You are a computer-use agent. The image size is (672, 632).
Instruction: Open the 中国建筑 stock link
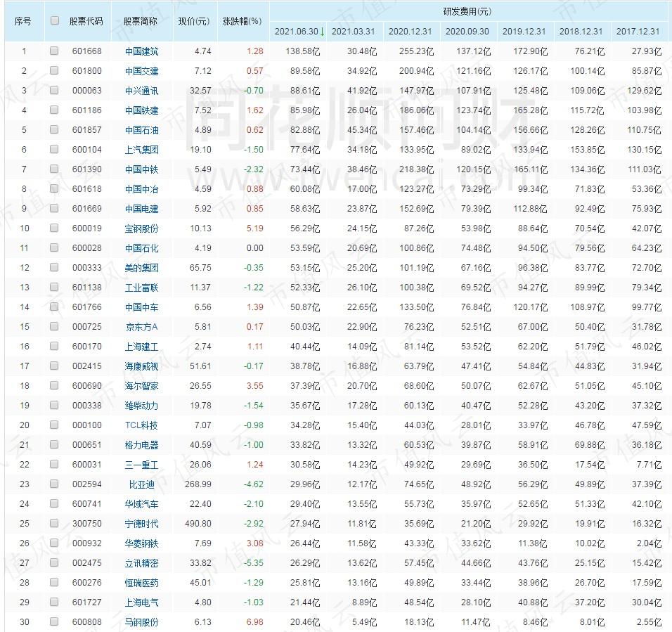click(x=141, y=51)
